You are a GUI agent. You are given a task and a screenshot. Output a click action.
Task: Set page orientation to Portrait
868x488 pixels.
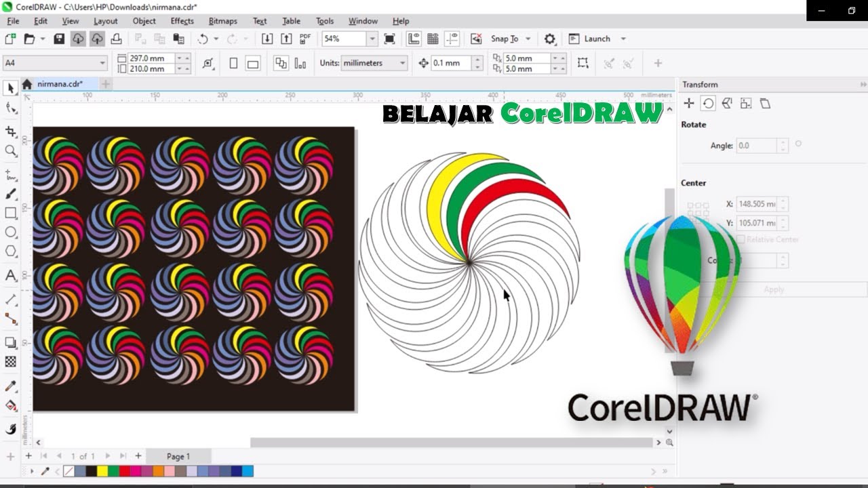coord(233,63)
